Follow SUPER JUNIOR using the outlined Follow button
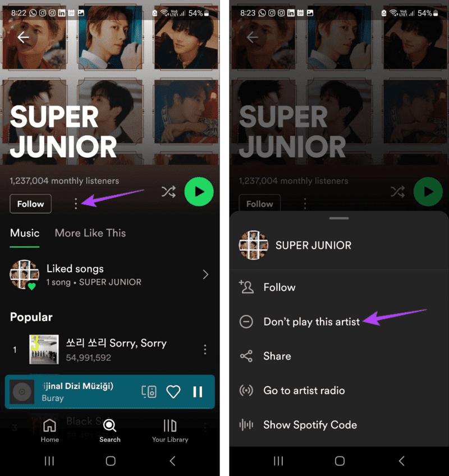The width and height of the screenshot is (449, 476). 31,204
